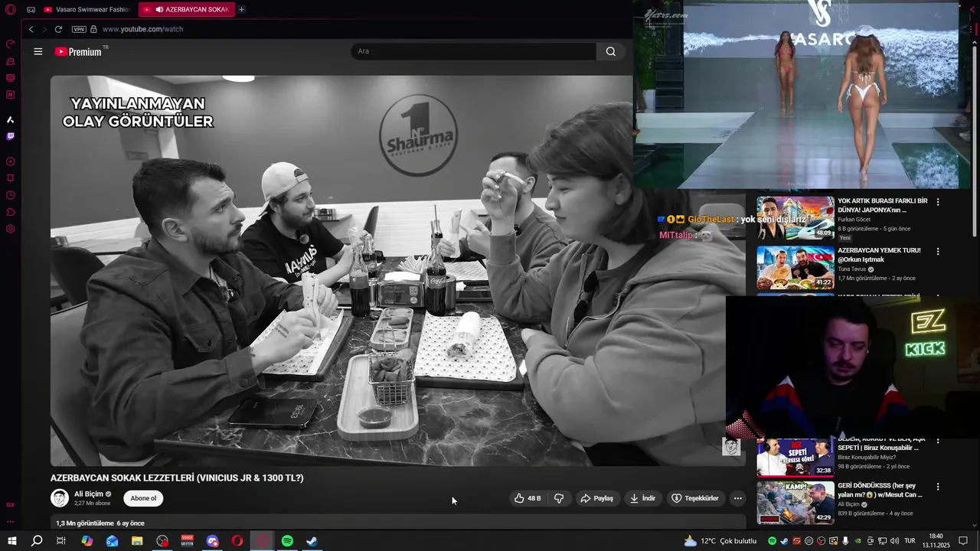Reload the YouTube page
This screenshot has height=551, width=980.
point(58,29)
